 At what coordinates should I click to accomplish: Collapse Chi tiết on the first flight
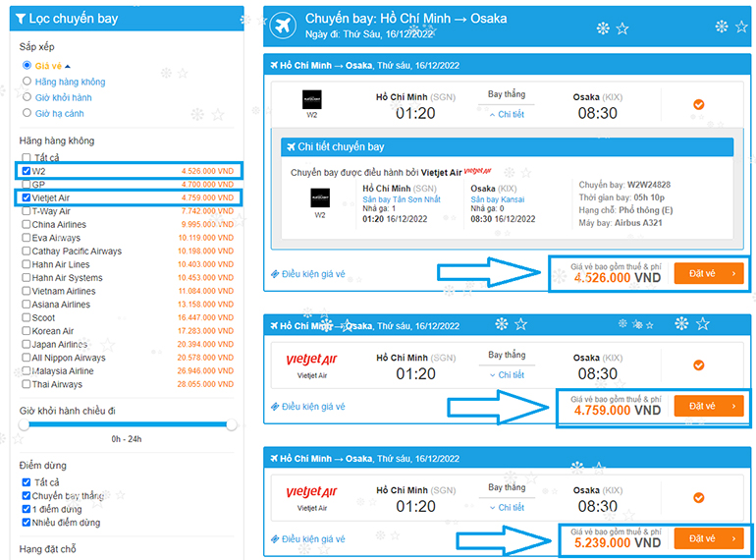coord(507,115)
